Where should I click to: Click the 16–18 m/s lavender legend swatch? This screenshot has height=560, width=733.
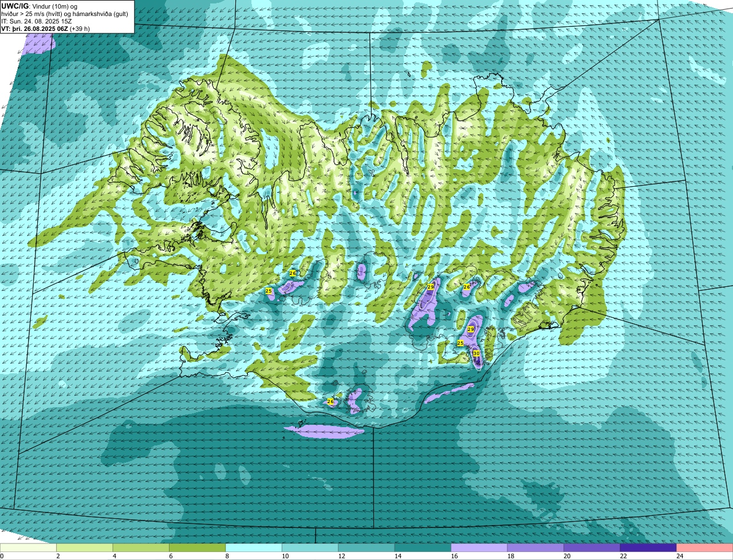pyautogui.click(x=479, y=547)
